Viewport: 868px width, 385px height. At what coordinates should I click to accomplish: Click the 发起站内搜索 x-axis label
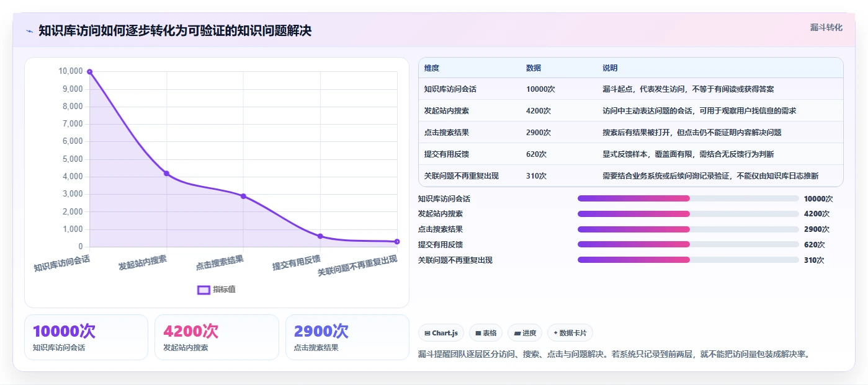click(143, 263)
